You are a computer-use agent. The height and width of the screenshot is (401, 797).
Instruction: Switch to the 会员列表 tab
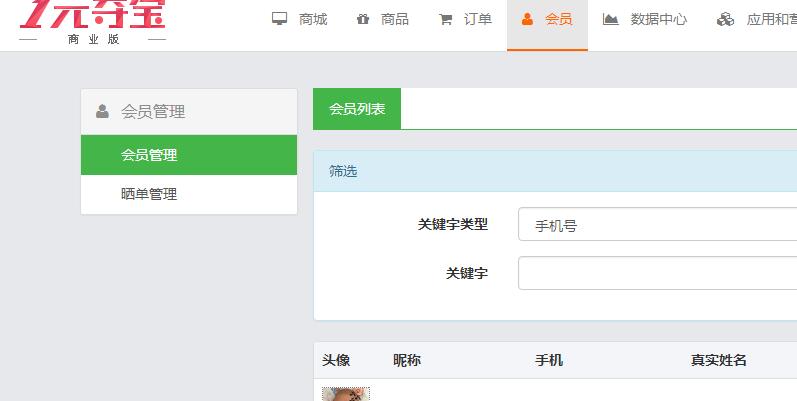(x=357, y=109)
